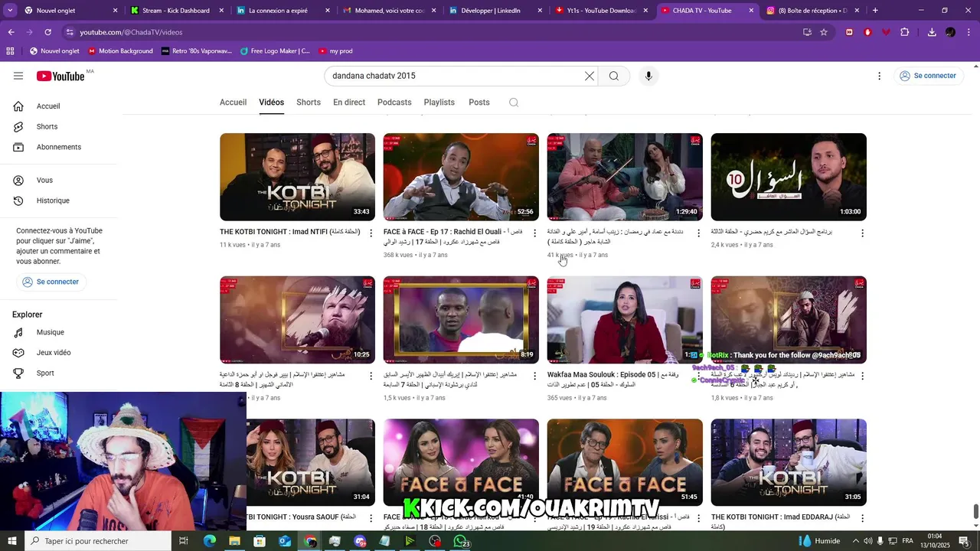Switch to the channel Accueil tab
The image size is (980, 551).
(233, 103)
